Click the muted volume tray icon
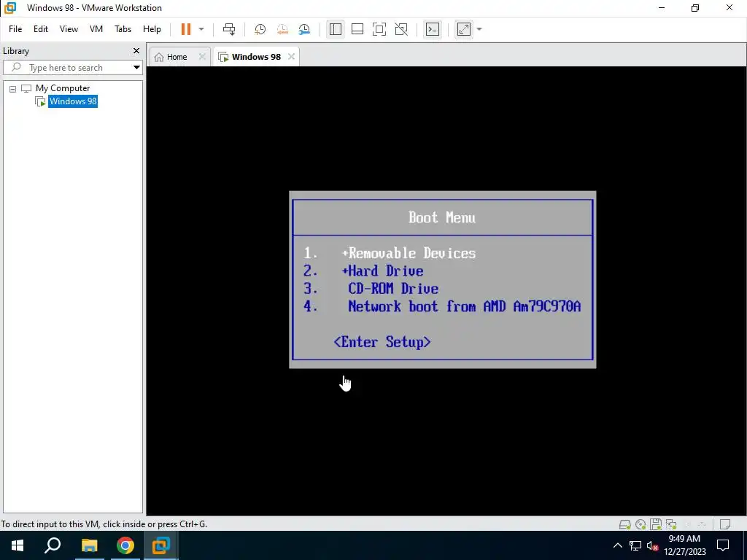Image resolution: width=747 pixels, height=560 pixels. tap(652, 545)
